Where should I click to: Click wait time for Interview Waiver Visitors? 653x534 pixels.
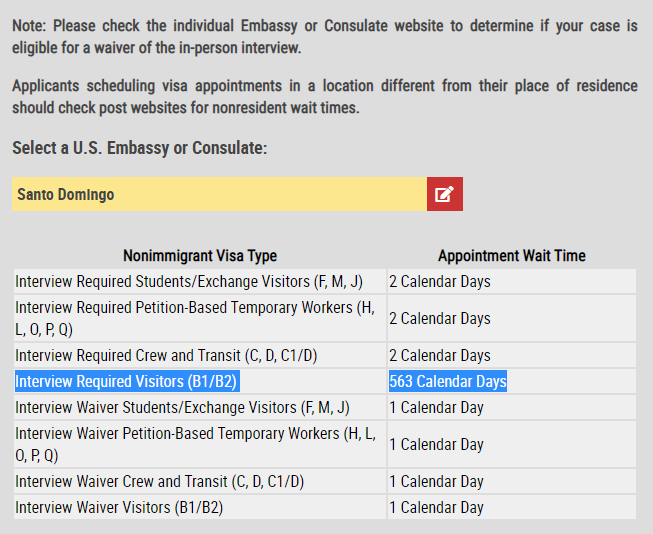[x=436, y=507]
